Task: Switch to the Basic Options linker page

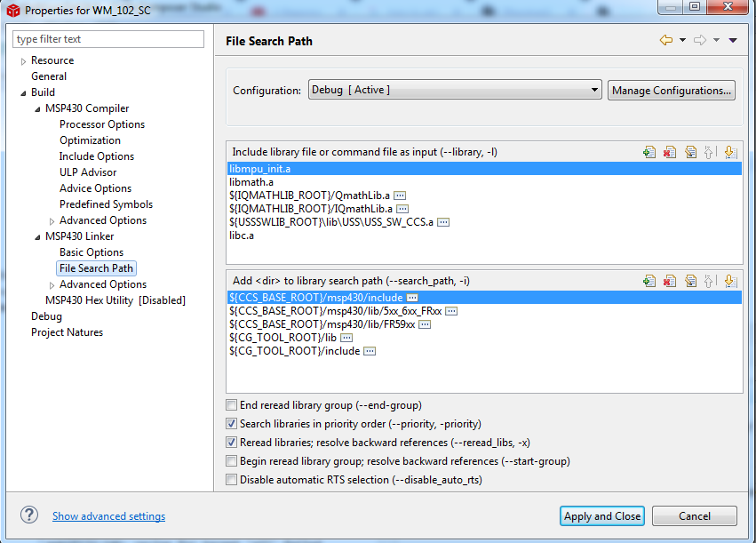Action: pos(91,252)
